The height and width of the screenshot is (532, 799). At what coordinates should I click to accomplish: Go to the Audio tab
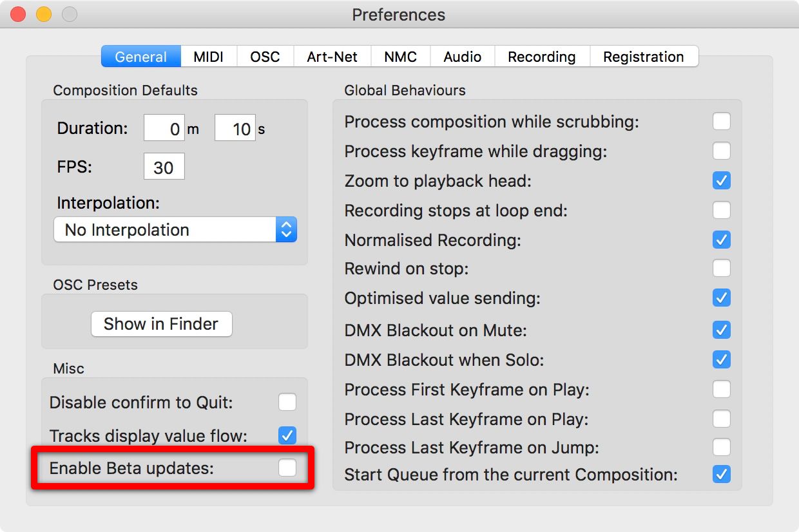[463, 57]
